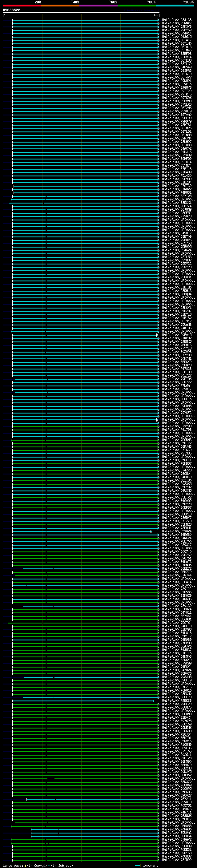197x868 pixels.
Task: Select label UniRef100_B4R680
Action: click(177, 535)
